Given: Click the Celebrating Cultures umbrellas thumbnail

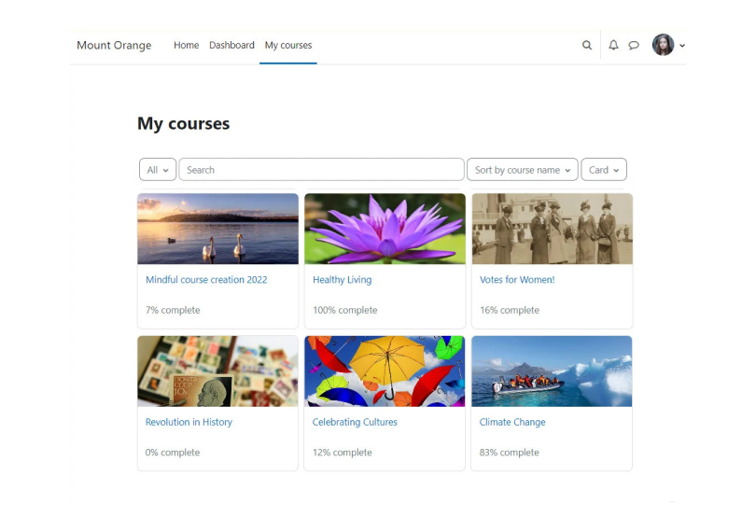Looking at the screenshot, I should [x=385, y=371].
